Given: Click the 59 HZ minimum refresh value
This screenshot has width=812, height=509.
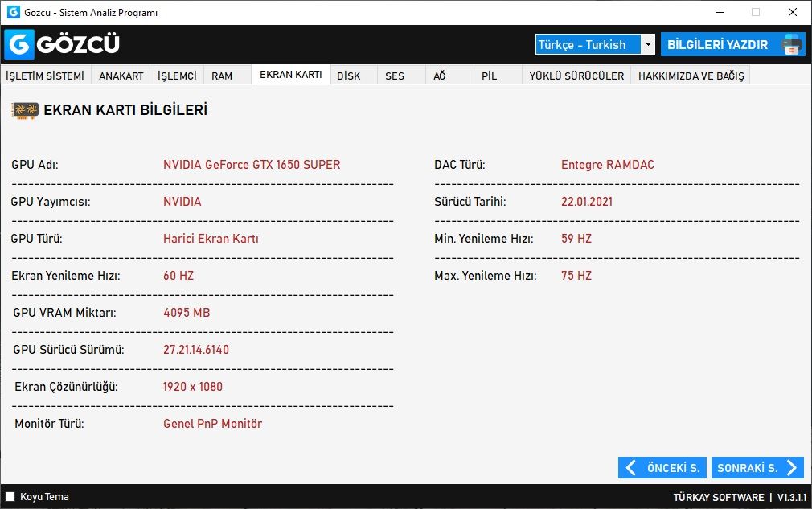Looking at the screenshot, I should (576, 239).
